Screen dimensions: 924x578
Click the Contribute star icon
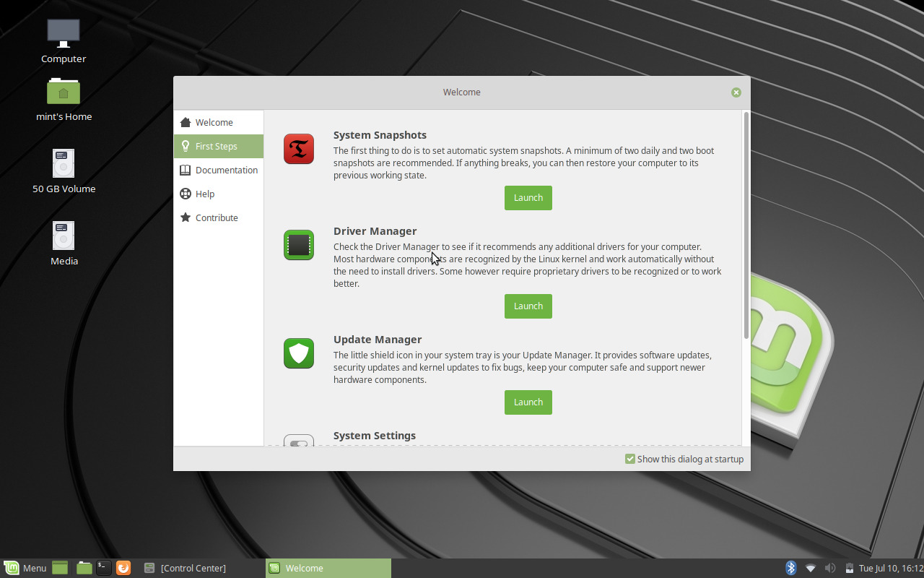click(185, 217)
